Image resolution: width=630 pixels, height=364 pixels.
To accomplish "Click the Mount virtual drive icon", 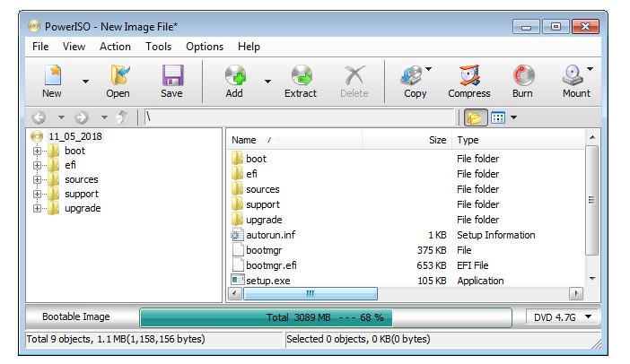I will [573, 75].
